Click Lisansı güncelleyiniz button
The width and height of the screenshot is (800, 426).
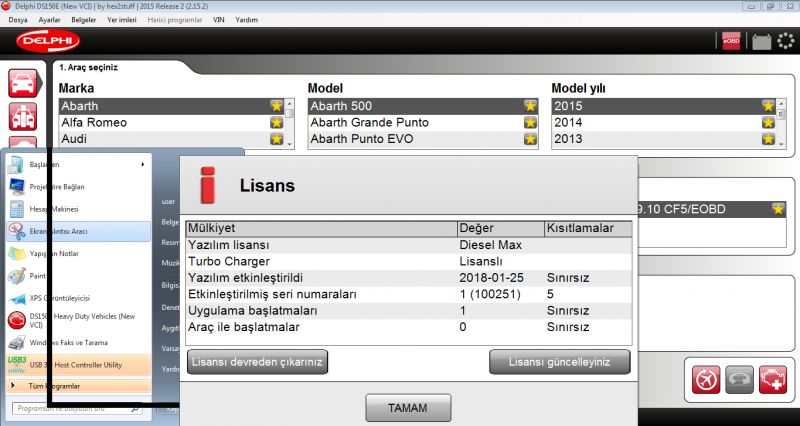(x=560, y=362)
